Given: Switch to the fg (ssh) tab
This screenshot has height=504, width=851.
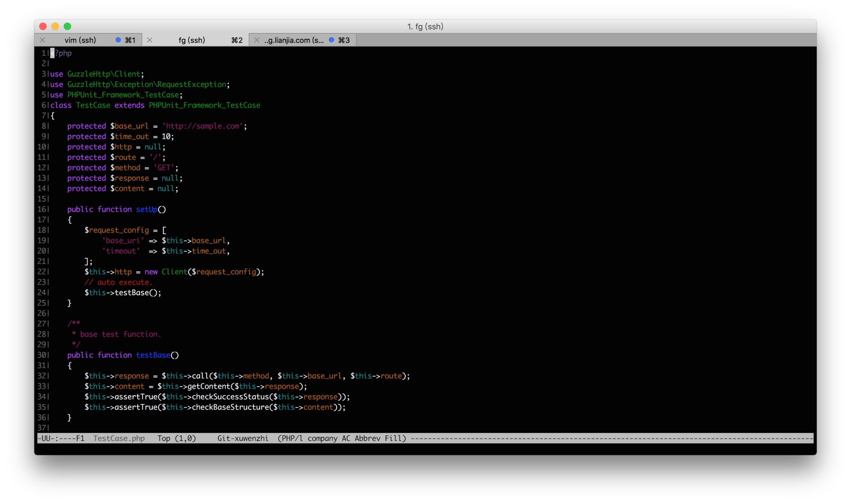Looking at the screenshot, I should (x=192, y=40).
